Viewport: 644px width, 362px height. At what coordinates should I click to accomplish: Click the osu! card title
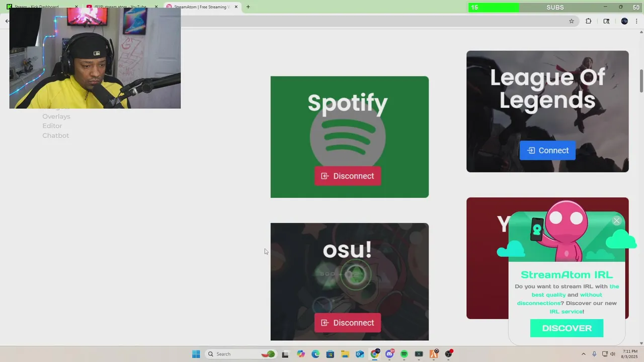click(347, 250)
